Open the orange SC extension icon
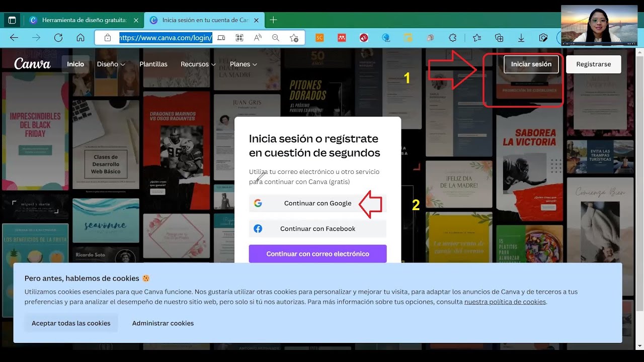This screenshot has height=362, width=644. (319, 38)
